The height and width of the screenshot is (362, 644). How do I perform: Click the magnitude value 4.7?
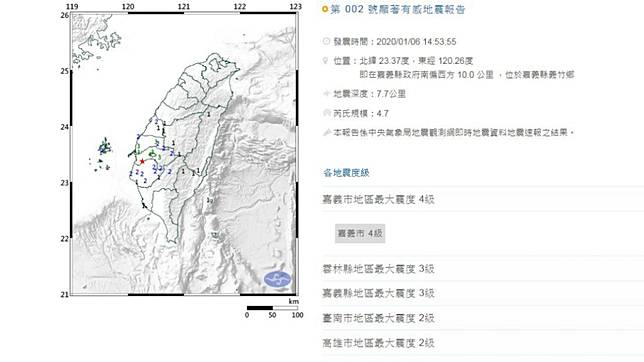pyautogui.click(x=382, y=113)
